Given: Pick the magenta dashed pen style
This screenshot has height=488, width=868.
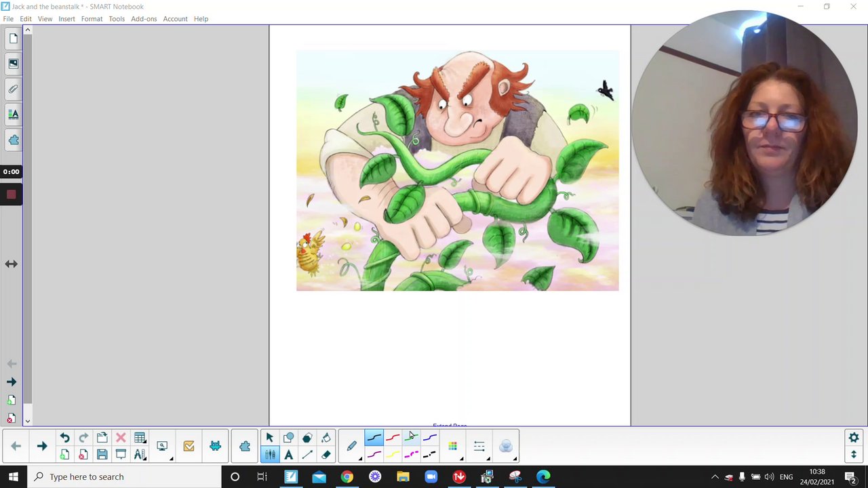Looking at the screenshot, I should tap(411, 455).
